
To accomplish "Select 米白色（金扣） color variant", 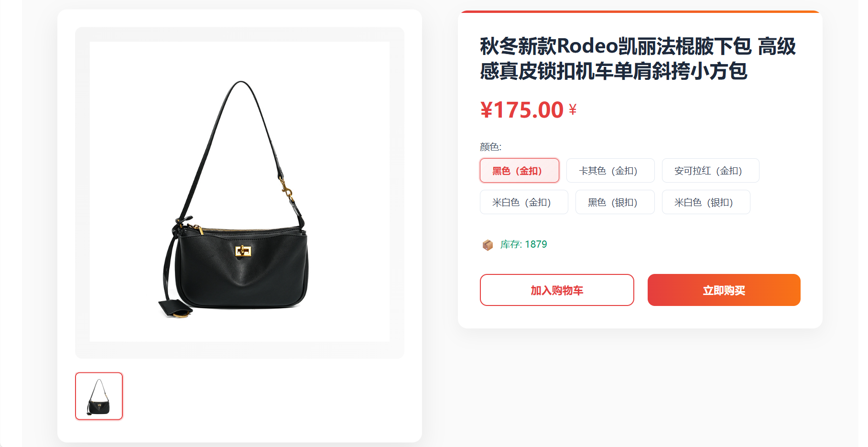I will click(x=524, y=202).
